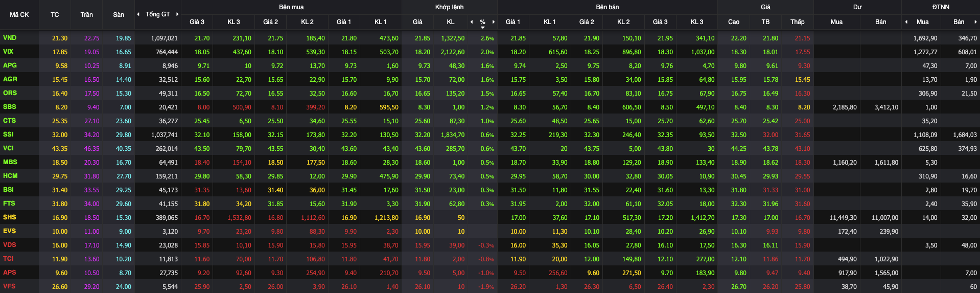Click VIX matched volume 2,122,60
This screenshot has width=980, height=293.
pos(453,52)
